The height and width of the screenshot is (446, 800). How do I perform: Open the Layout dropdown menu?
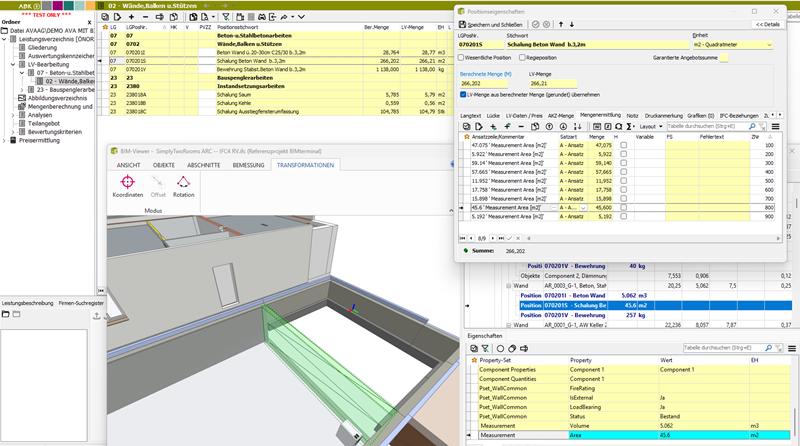[x=650, y=127]
